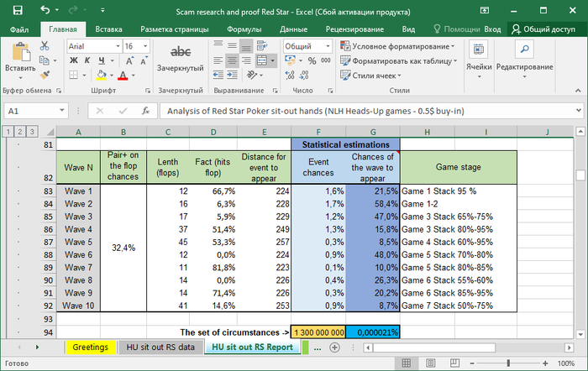Paste with the Вставить clipboard icon
The height and width of the screenshot is (371, 588).
coord(21,53)
